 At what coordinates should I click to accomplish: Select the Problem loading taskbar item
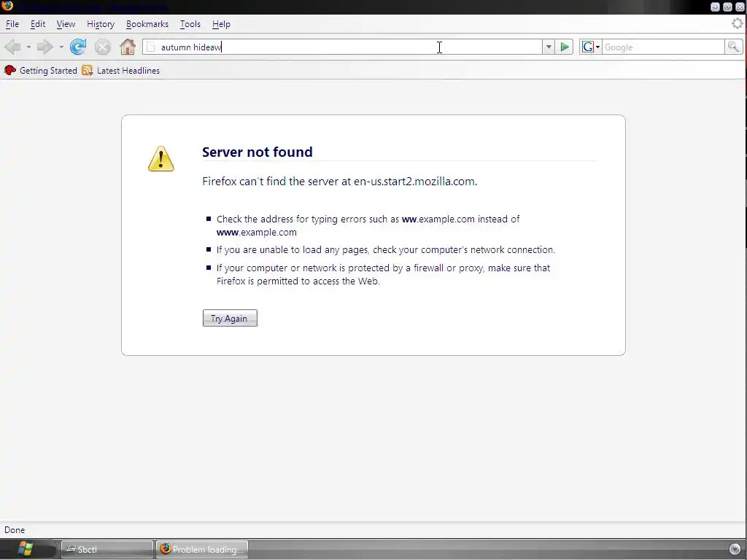coord(202,550)
